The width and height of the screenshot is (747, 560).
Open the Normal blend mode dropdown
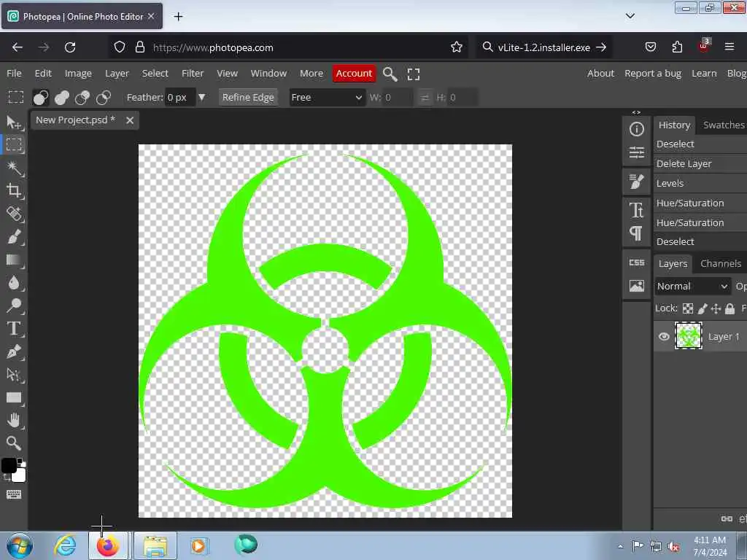(x=693, y=286)
